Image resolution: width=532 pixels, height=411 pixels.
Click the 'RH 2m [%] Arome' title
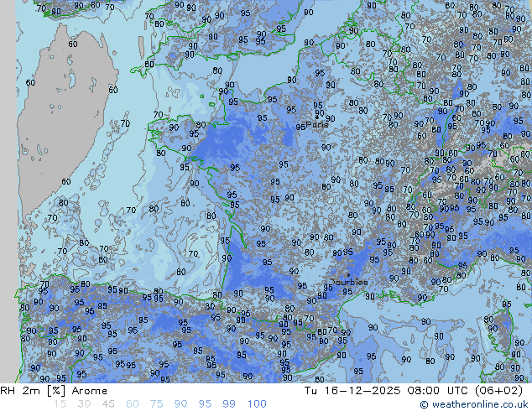coord(54,391)
